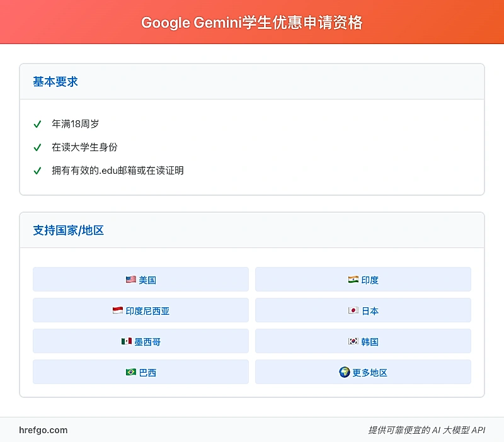Viewport: 504px width, 442px height.
Task: Select the 巴西 country label
Action: 147,373
